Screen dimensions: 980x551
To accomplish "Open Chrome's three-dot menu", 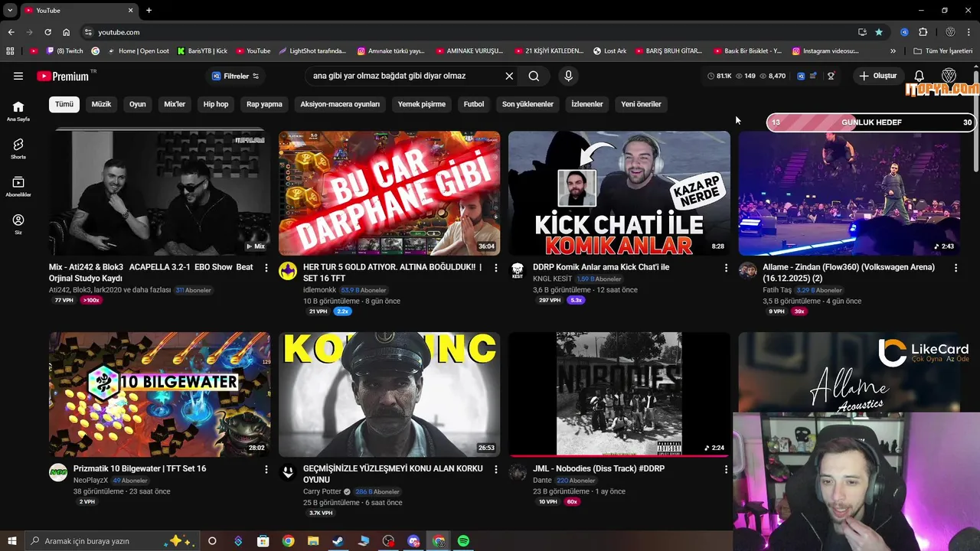I will [969, 32].
